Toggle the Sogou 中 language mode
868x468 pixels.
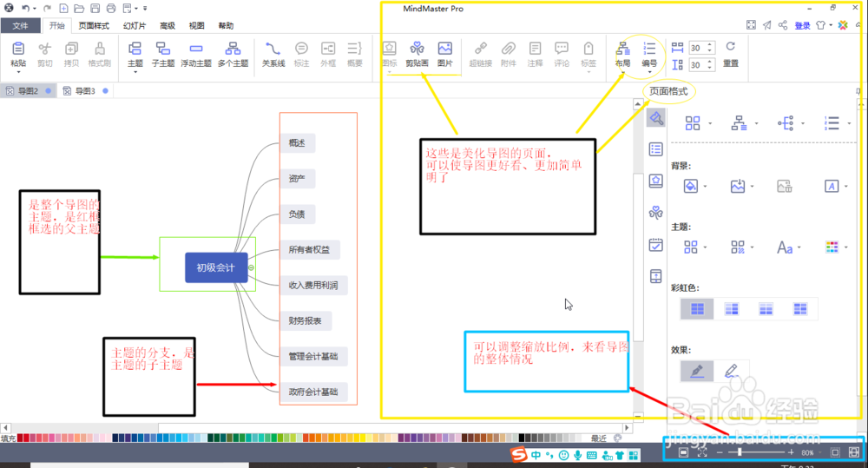click(x=536, y=455)
